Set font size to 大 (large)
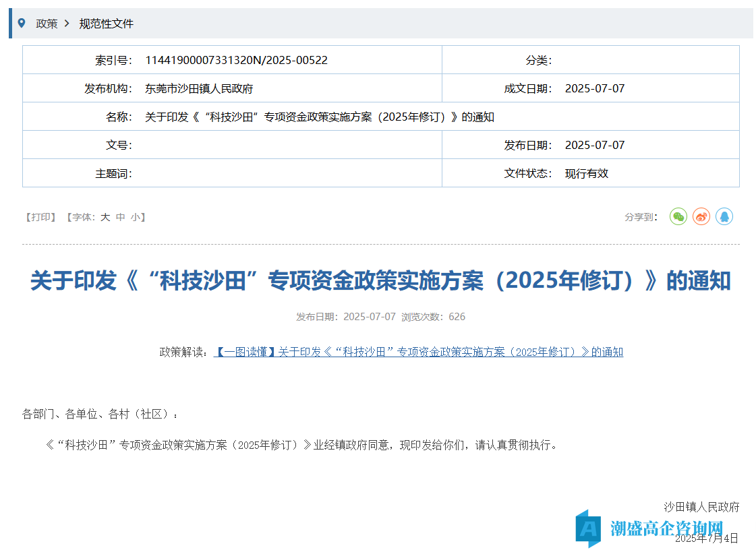 point(105,217)
